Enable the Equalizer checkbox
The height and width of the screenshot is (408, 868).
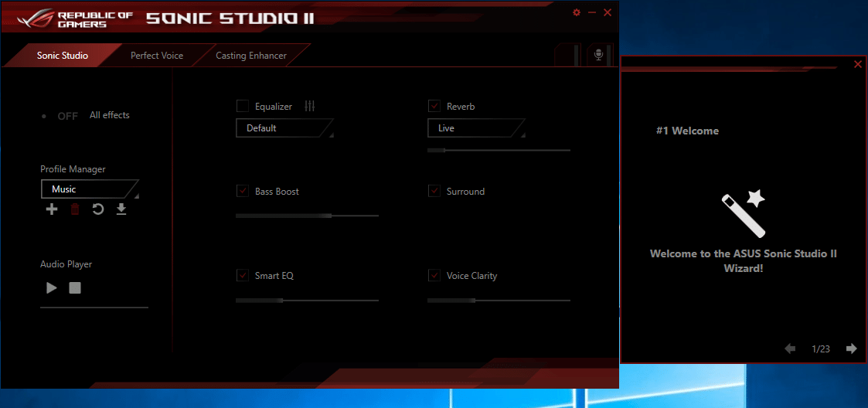point(243,107)
